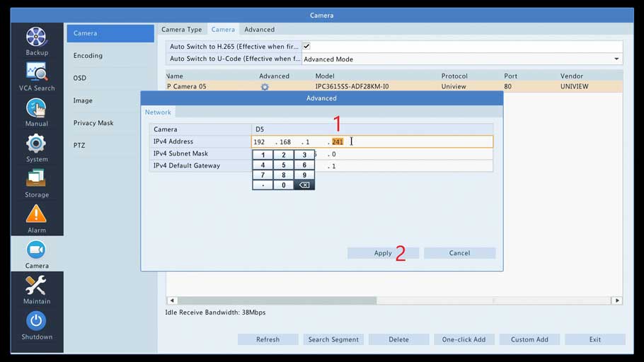644x362 pixels.
Task: Select the Manual sidebar icon
Action: tap(36, 107)
